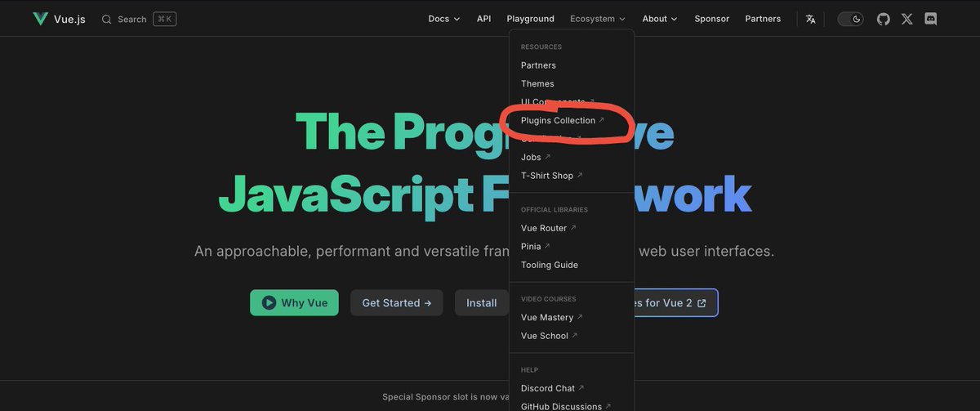
Task: Click the Install button
Action: pyautogui.click(x=481, y=302)
